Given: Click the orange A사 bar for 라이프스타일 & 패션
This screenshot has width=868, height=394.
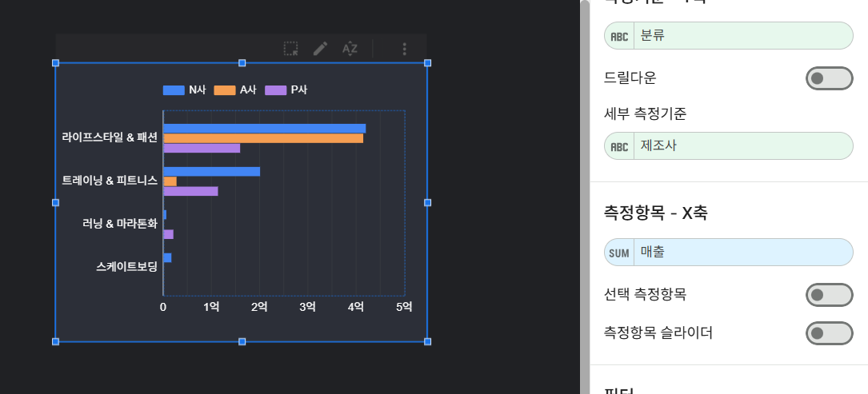Looking at the screenshot, I should [263, 138].
